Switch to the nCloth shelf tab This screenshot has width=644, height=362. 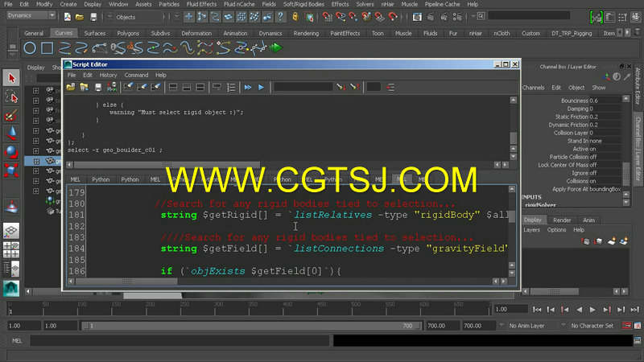click(x=502, y=33)
